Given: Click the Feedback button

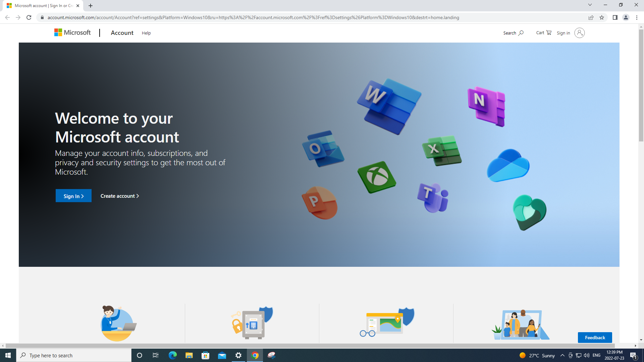Looking at the screenshot, I should [x=595, y=338].
